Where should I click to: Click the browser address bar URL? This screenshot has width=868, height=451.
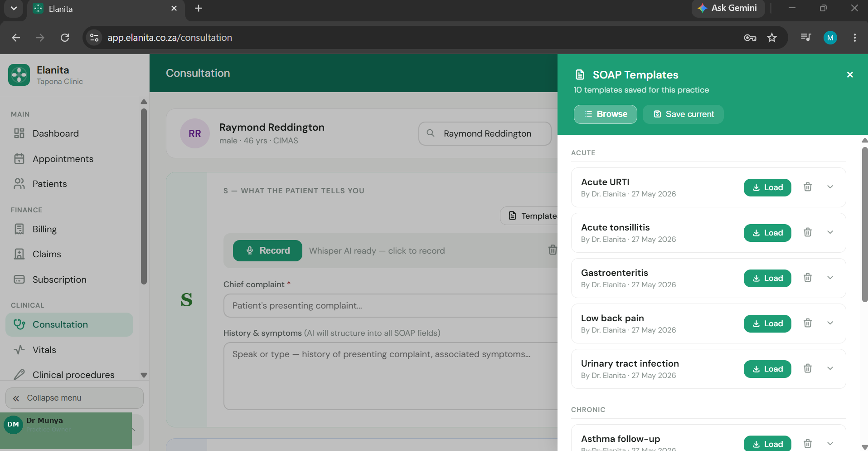[x=170, y=38]
